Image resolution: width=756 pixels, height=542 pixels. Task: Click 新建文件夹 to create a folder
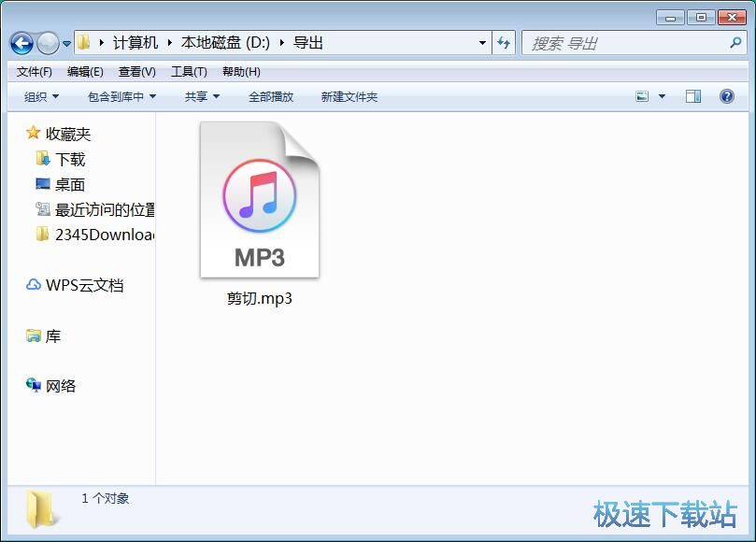[349, 97]
